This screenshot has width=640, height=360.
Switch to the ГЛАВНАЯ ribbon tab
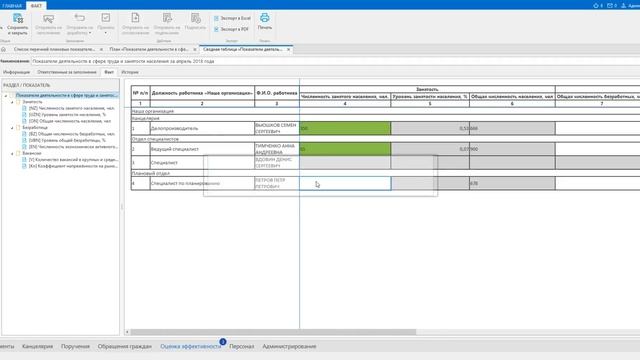coord(12,6)
